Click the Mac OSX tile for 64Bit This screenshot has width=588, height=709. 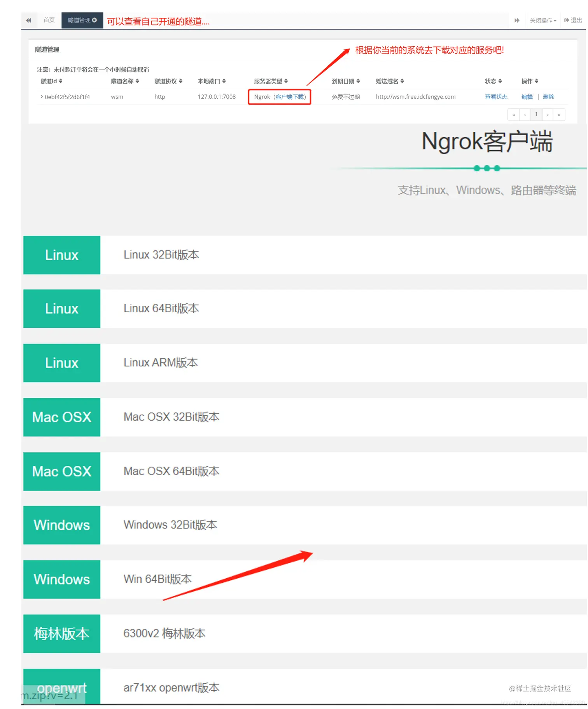pyautogui.click(x=62, y=471)
